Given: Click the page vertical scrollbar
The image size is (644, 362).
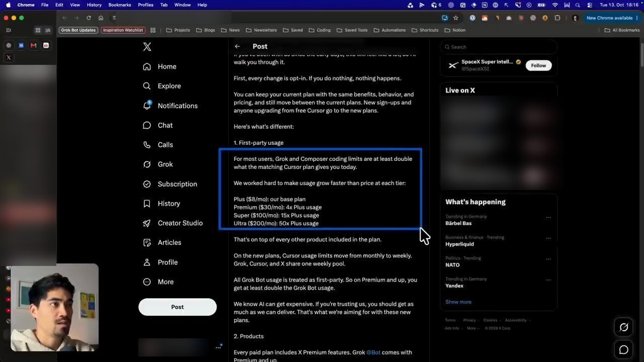Looking at the screenshot, I should 641,55.
